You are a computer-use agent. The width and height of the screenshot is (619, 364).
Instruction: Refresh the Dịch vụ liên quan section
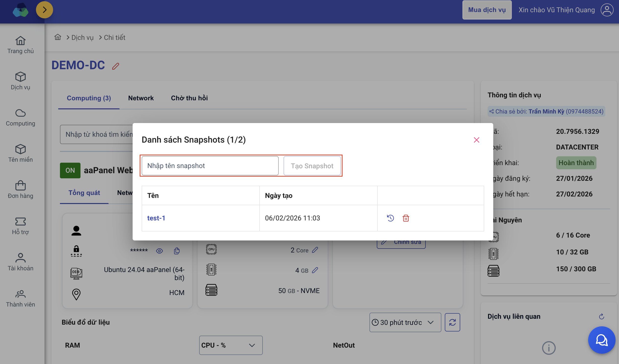click(601, 316)
